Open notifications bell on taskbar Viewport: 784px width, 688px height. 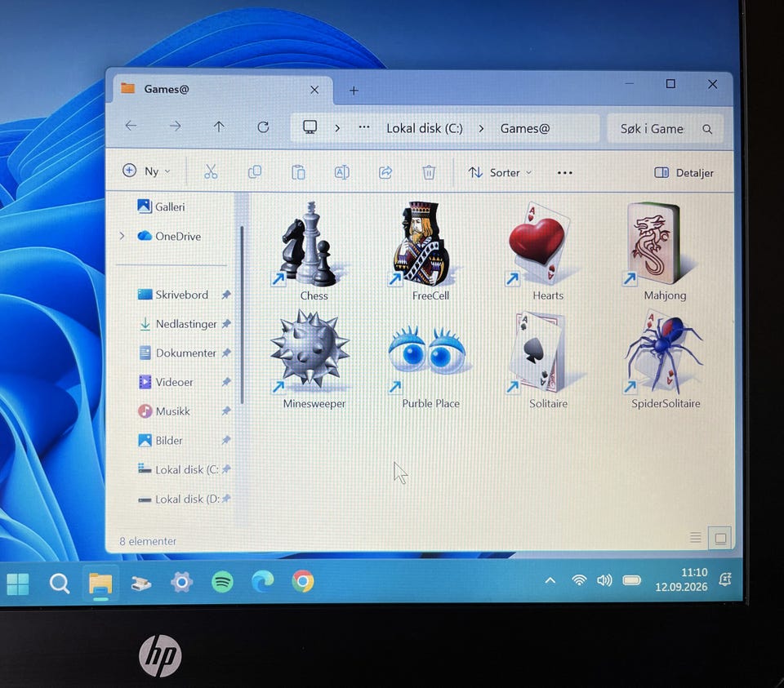tap(725, 579)
